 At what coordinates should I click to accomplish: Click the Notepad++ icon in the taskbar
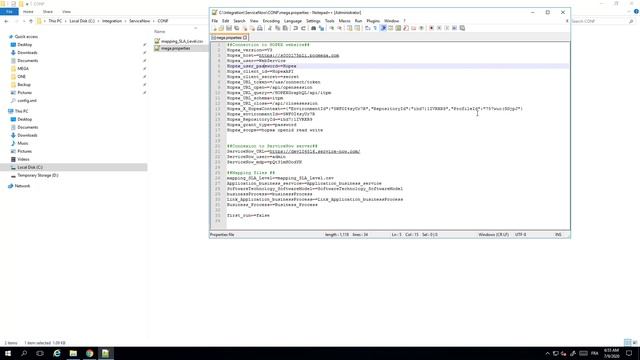click(105, 353)
